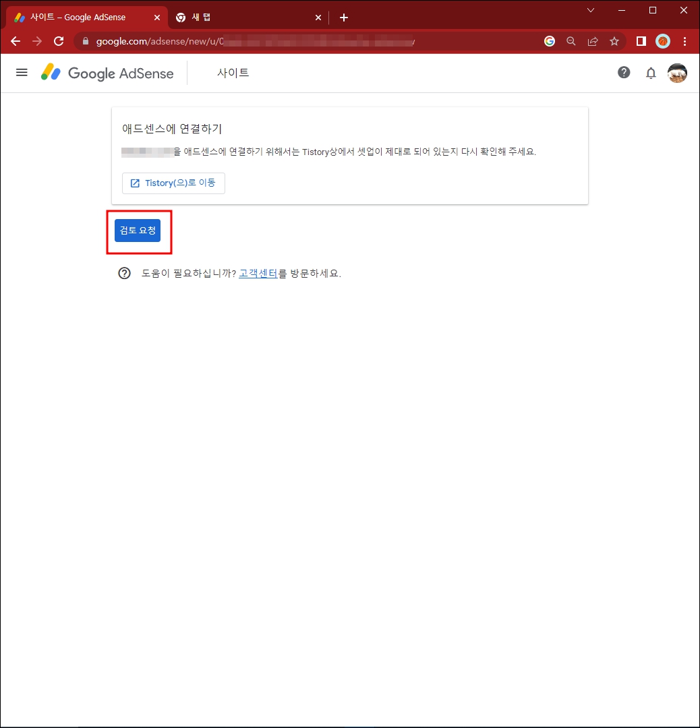
Task: Switch to the 새 탭 browser tab
Action: pos(236,17)
